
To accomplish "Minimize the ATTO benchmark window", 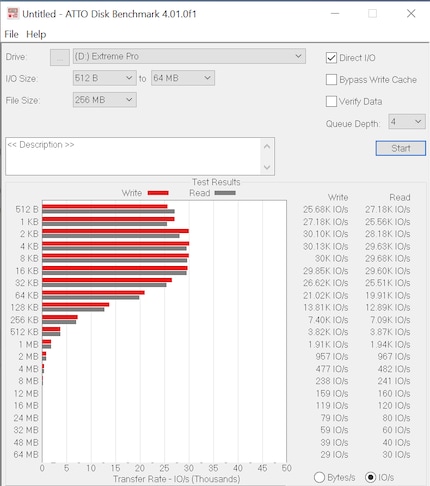I will tap(335, 14).
